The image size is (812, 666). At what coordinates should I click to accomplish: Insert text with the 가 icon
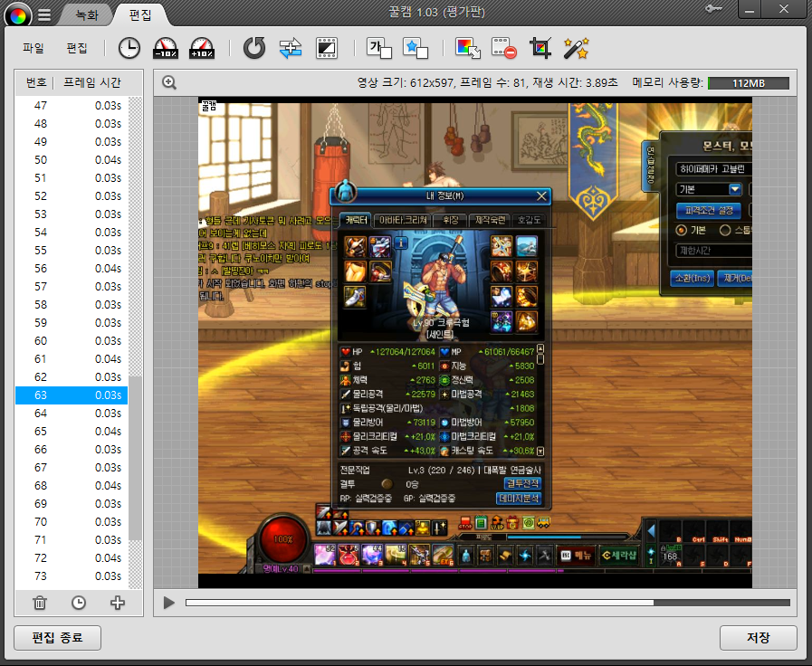coord(379,48)
